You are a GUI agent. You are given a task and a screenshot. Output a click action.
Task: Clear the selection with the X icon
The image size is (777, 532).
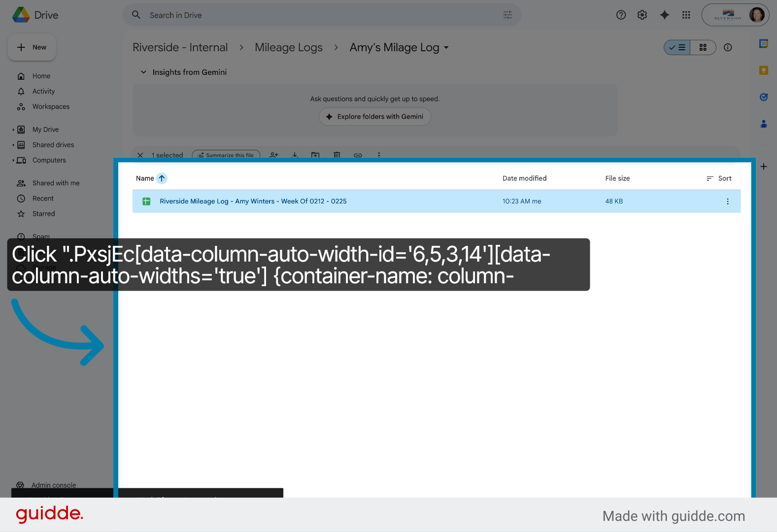(x=140, y=155)
